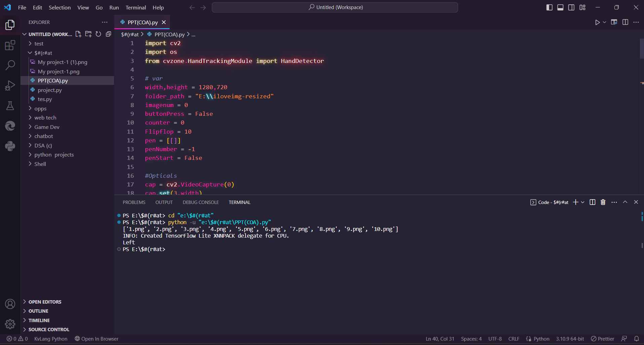This screenshot has height=345, width=644.
Task: Open editor more actions menu
Action: 636,22
